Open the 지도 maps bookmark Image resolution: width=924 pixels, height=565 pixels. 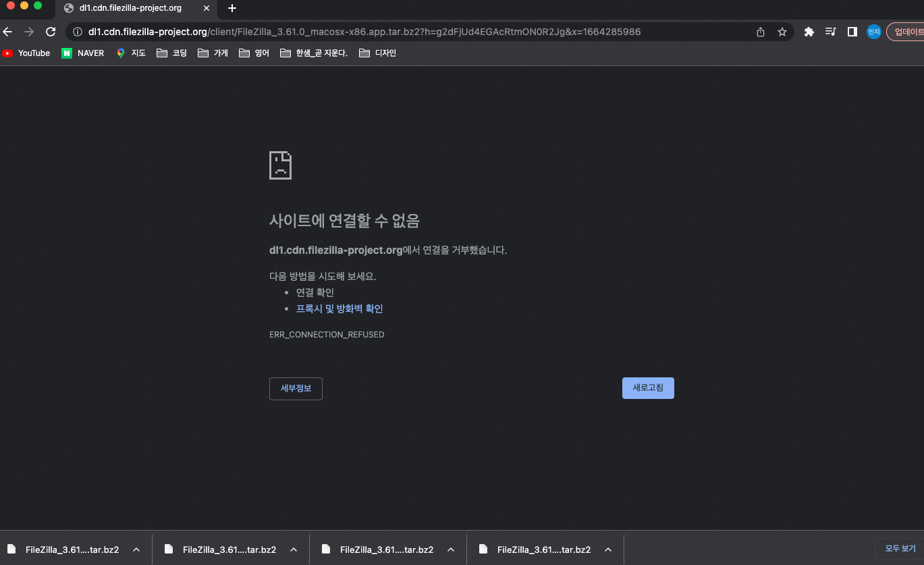pos(131,53)
